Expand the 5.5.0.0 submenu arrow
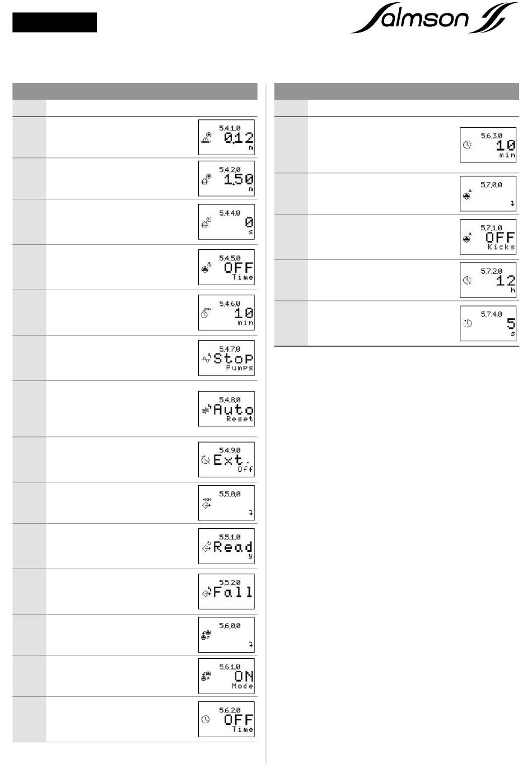Viewport: 532px width, 777px height. 251,513
